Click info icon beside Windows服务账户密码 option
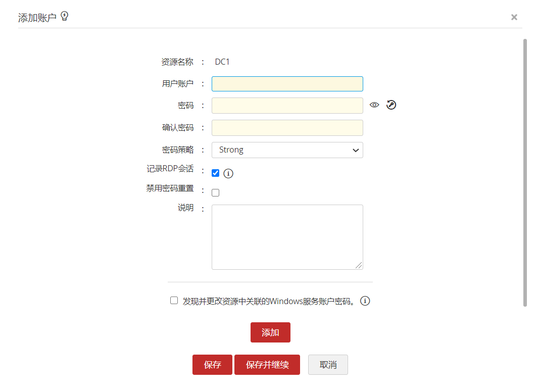538x392 pixels. point(365,301)
